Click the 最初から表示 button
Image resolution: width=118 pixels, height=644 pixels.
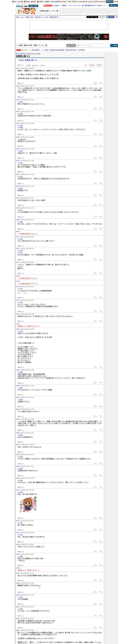click(x=28, y=46)
